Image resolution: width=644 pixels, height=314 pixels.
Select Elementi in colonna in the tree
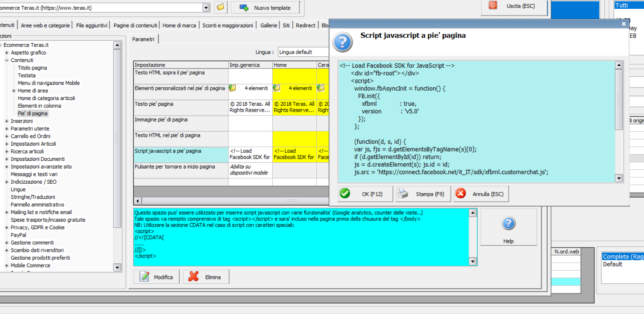point(39,106)
